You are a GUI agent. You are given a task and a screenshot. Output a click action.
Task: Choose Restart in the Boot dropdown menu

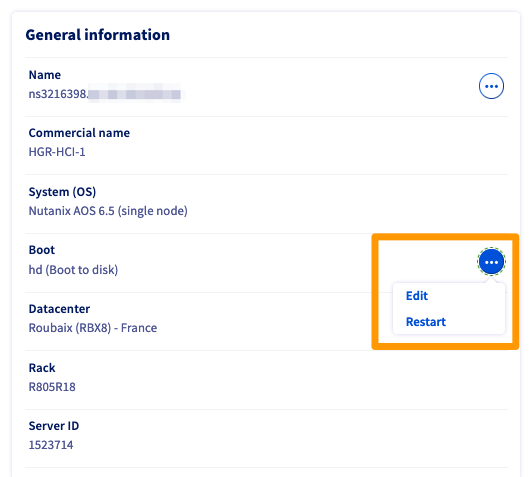coord(426,322)
